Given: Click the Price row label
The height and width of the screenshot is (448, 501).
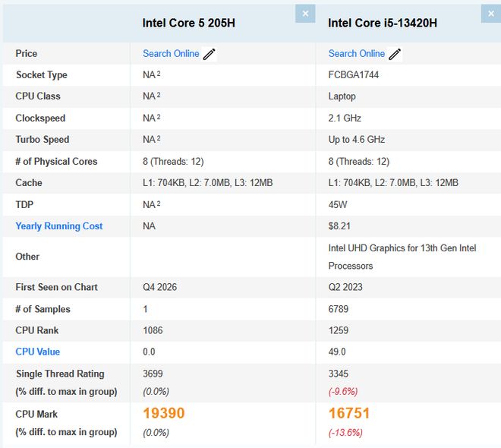Looking at the screenshot, I should pos(27,53).
